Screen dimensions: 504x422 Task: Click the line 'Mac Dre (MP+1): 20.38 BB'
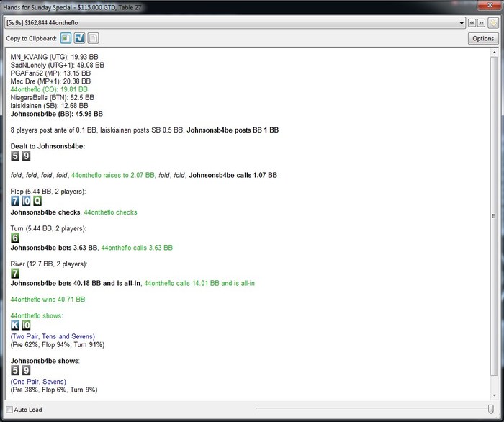(x=50, y=81)
